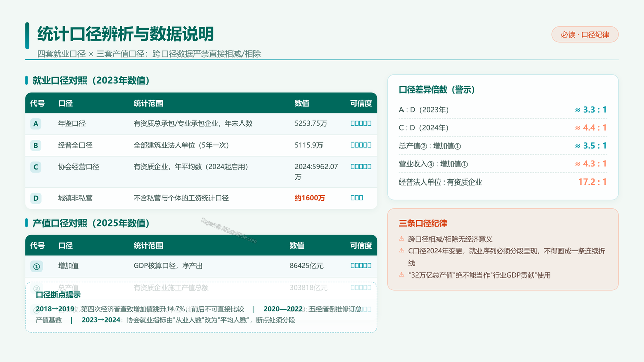Select the 协会经营口径 cell
The width and height of the screenshot is (644, 362).
[79, 166]
